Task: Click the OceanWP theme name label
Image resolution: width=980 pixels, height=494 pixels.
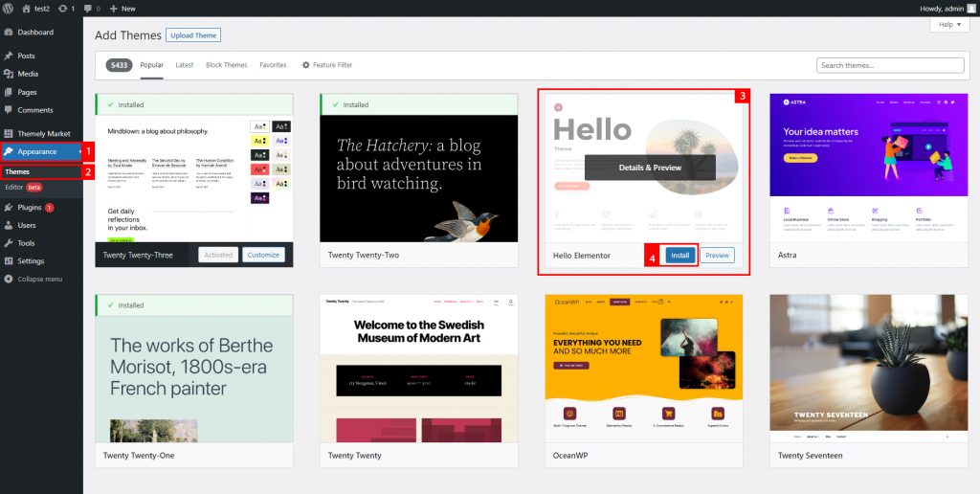Action: 570,456
